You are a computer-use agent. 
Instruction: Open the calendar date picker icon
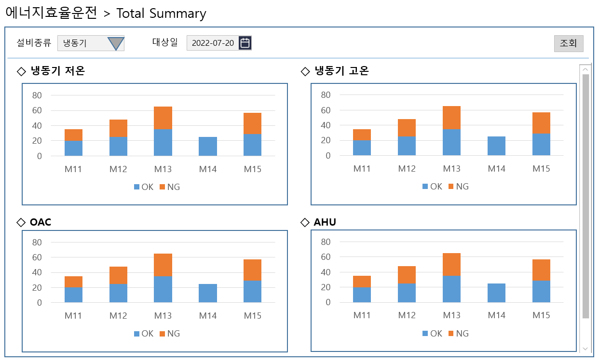[x=245, y=43]
